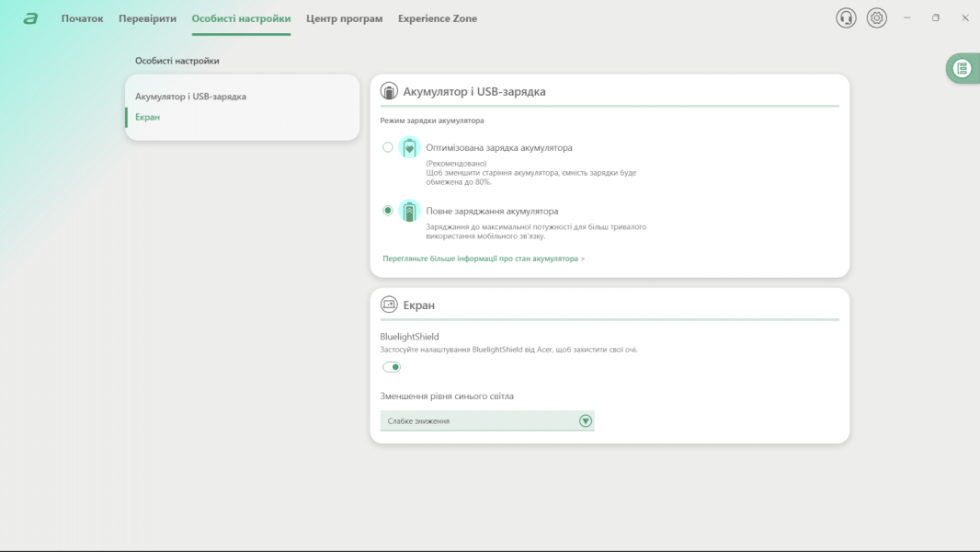Open the Experience Zone tab
The width and height of the screenshot is (980, 552).
437,18
